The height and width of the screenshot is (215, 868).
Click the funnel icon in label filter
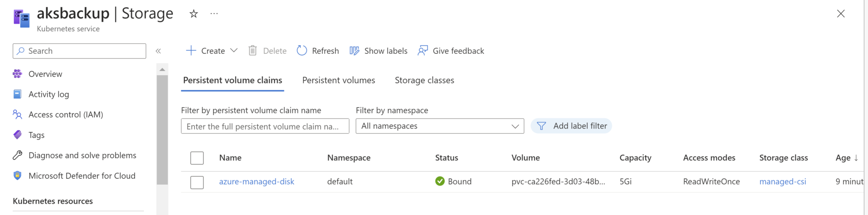(x=541, y=126)
